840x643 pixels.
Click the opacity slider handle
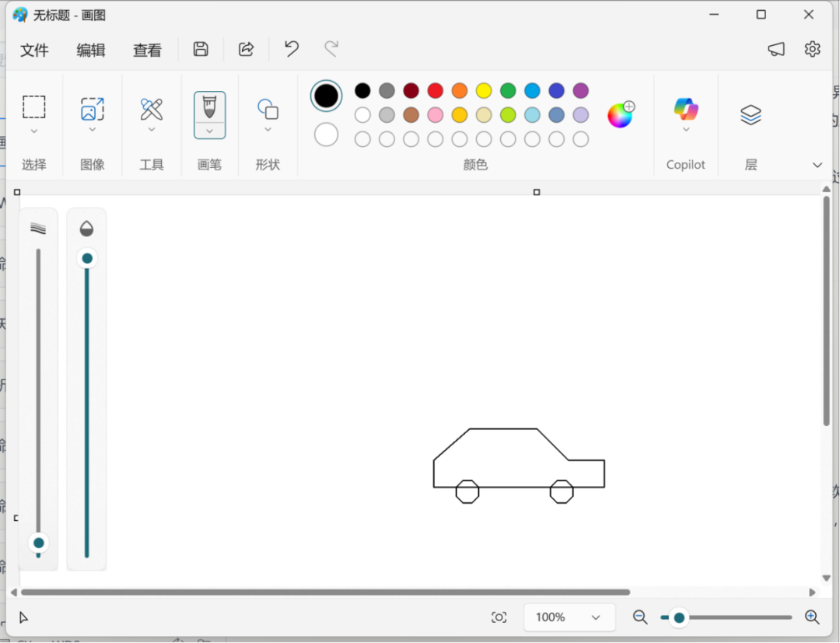[87, 259]
